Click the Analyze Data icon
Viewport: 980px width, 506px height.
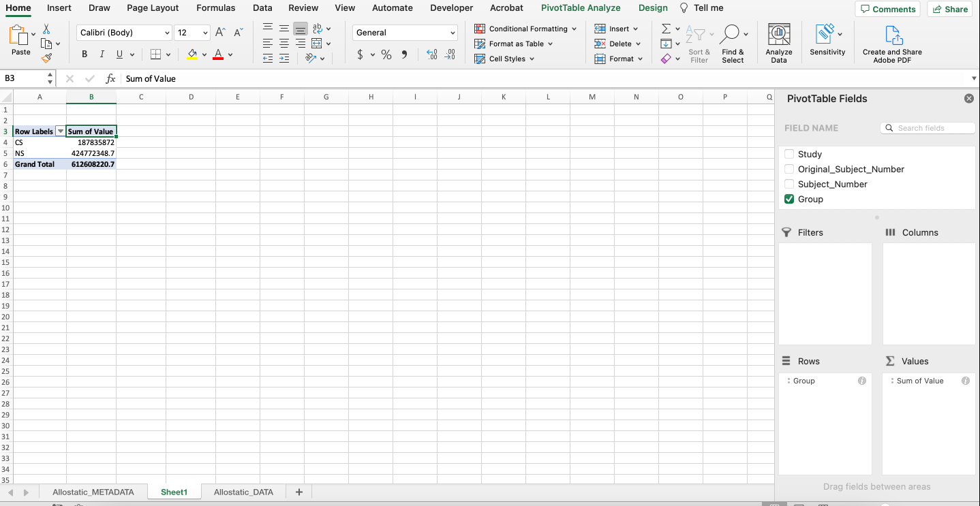(778, 35)
